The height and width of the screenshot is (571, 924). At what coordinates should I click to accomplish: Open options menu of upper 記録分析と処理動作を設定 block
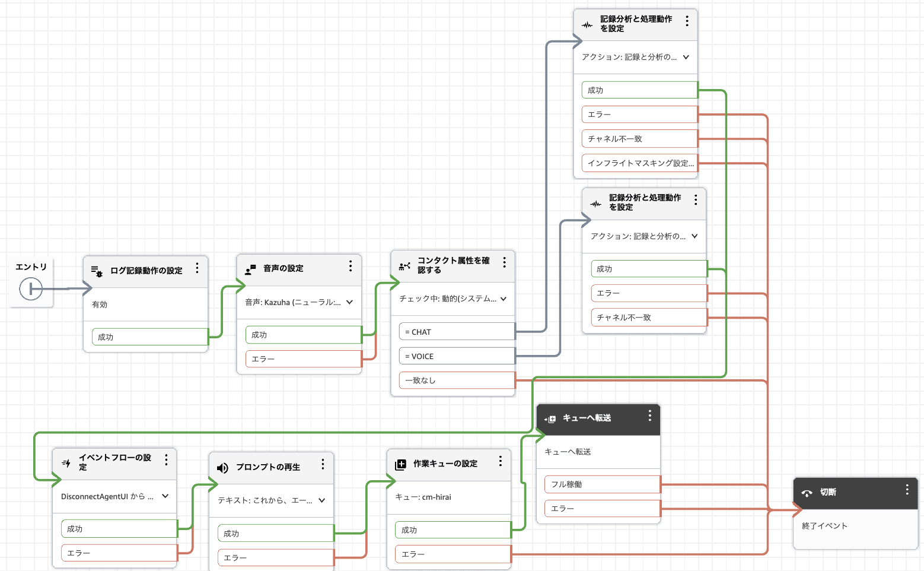tap(687, 21)
